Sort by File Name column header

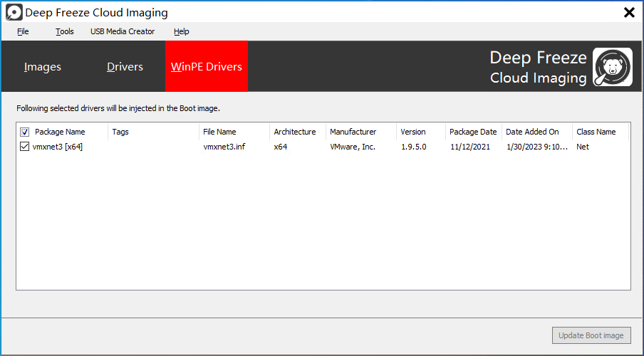click(x=234, y=132)
